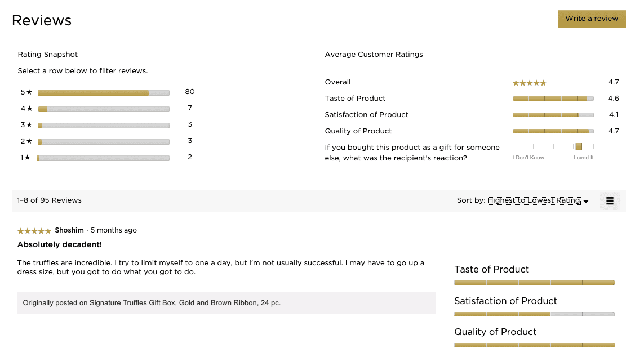Click Shoshim's Taste of Product rating bar
The width and height of the screenshot is (644, 357).
click(x=534, y=283)
